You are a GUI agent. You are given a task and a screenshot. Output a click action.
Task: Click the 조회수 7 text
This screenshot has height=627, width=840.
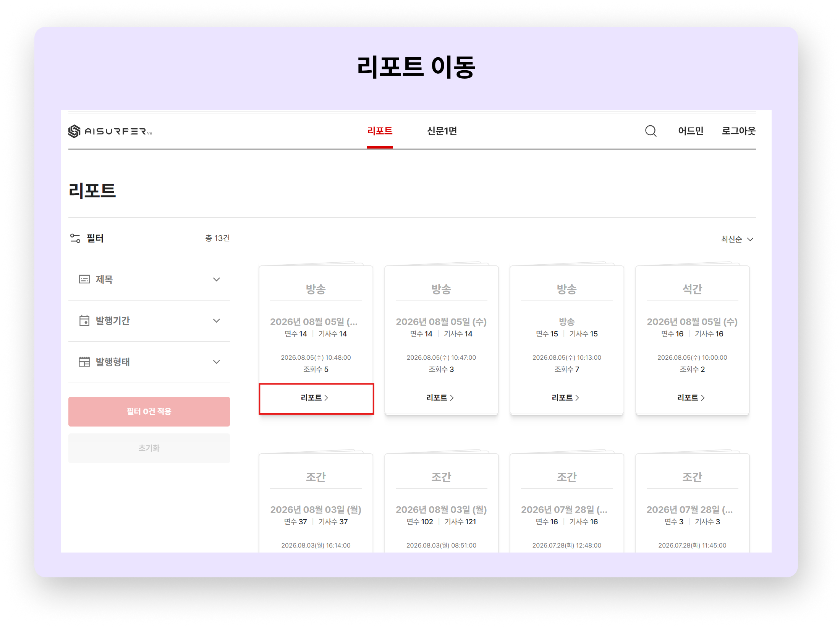(567, 369)
